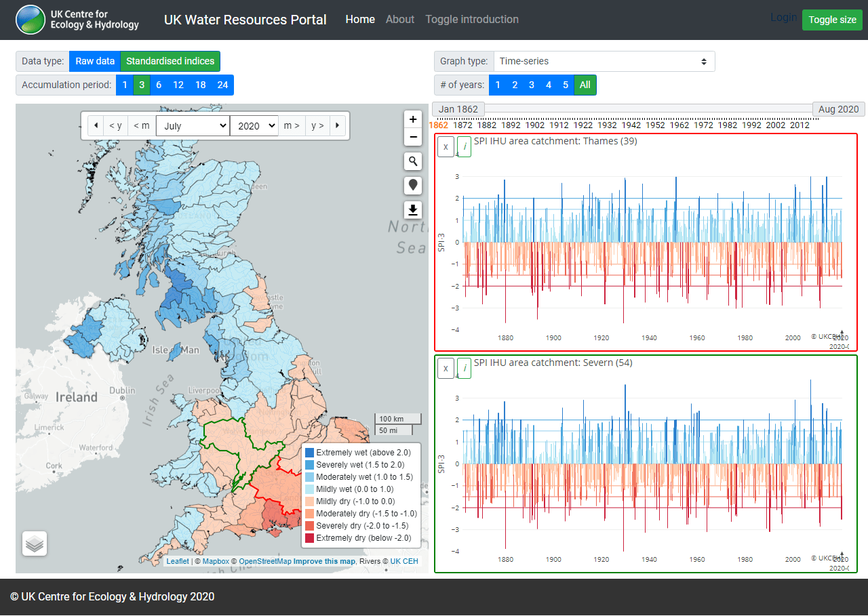Screen dimensions: 868x616
Task: Open the year dropdown showing 2020
Action: point(254,125)
